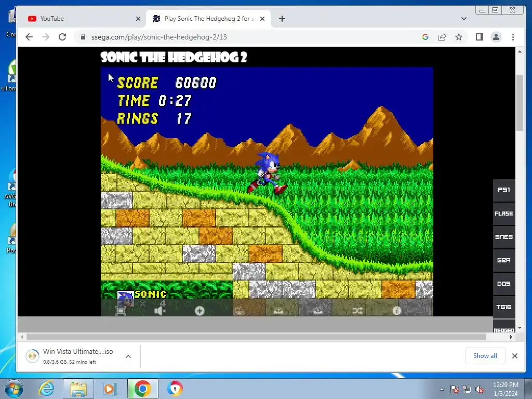Reload the ssega.com page

(62, 37)
